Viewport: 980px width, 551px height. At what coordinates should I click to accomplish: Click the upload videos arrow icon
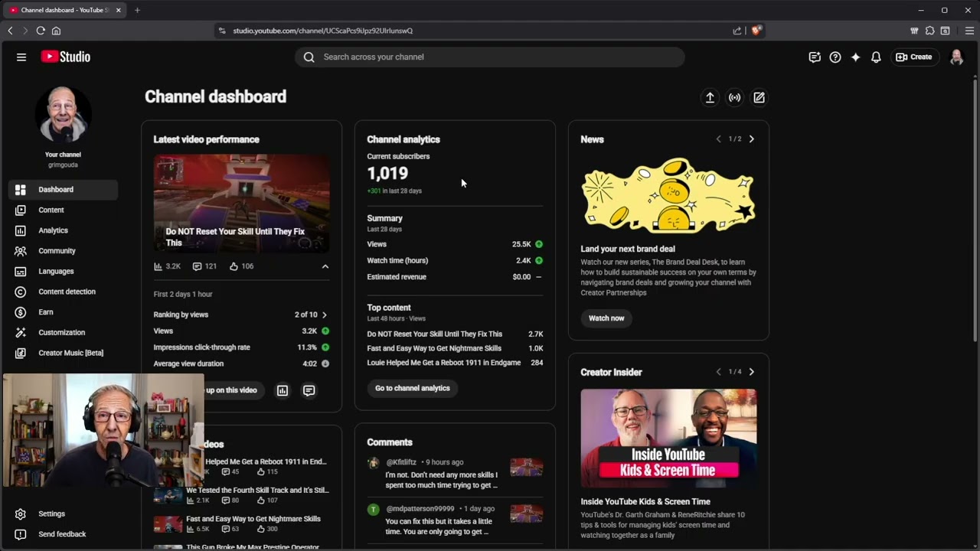click(710, 97)
